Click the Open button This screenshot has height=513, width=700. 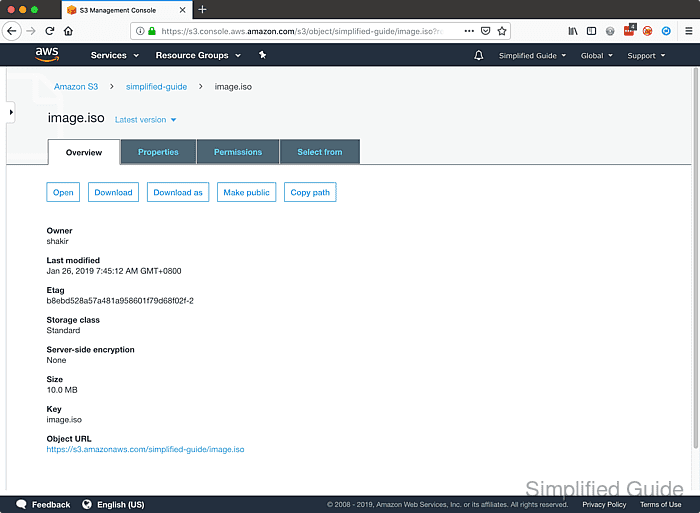(63, 192)
